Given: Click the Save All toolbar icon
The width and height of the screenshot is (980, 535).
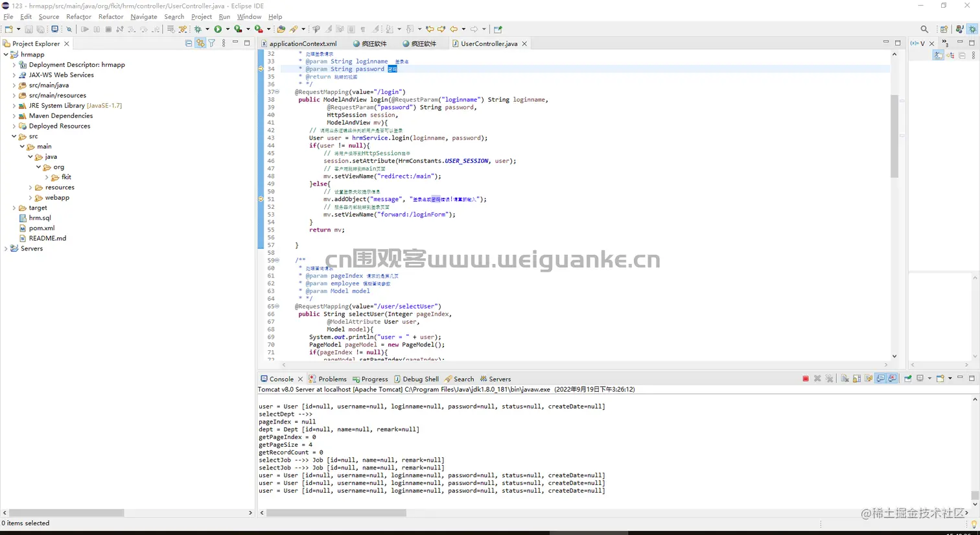Looking at the screenshot, I should click(41, 29).
